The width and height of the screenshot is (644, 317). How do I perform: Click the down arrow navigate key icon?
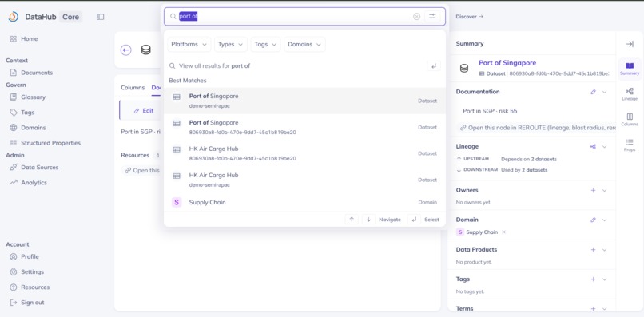pos(368,220)
